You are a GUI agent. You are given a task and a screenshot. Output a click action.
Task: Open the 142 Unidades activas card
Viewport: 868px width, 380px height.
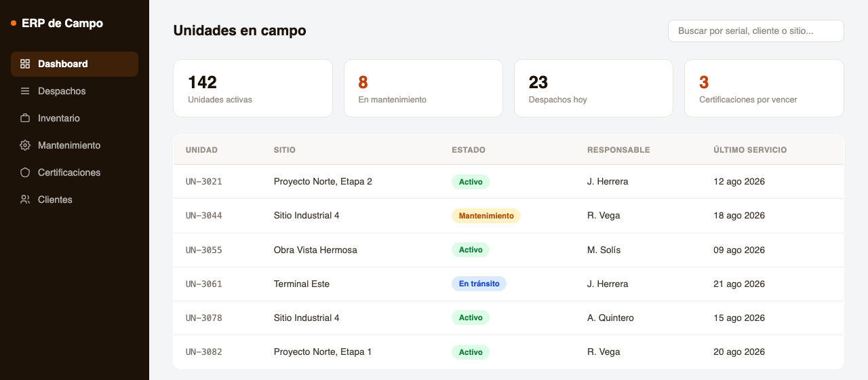(253, 88)
